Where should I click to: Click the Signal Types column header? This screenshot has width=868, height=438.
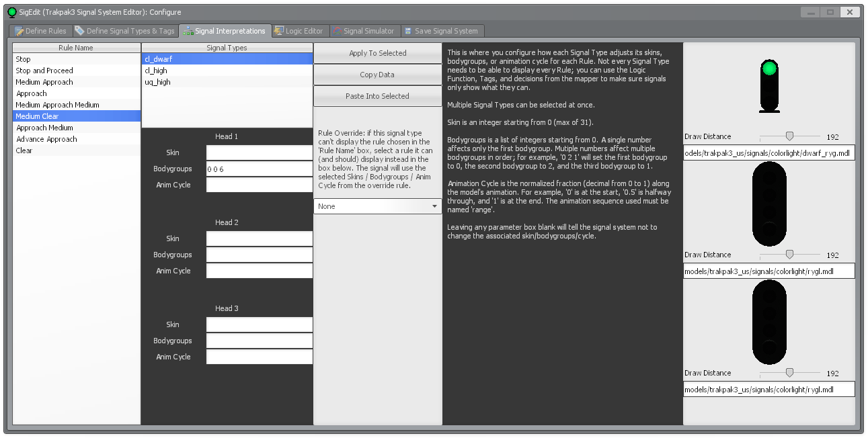227,48
